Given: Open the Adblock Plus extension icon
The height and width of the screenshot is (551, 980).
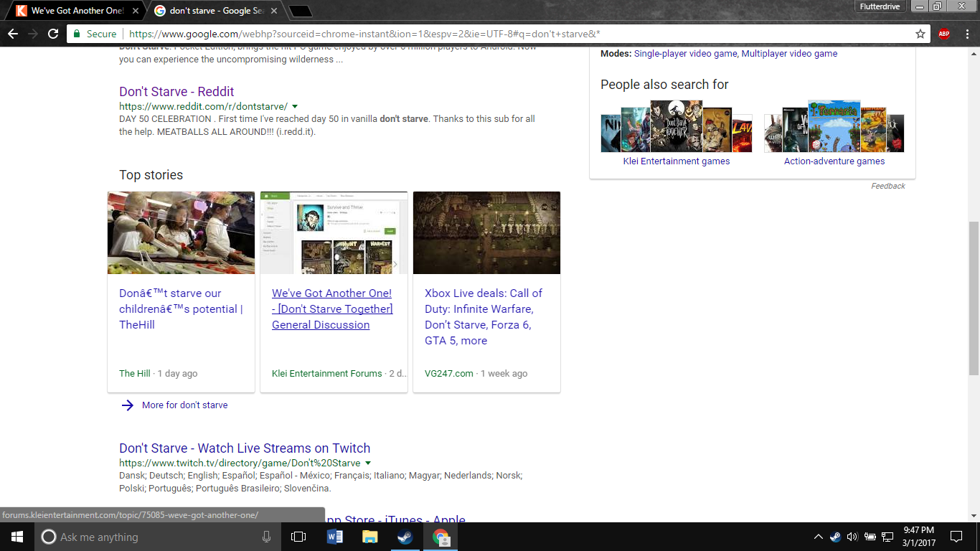Looking at the screenshot, I should (x=944, y=34).
